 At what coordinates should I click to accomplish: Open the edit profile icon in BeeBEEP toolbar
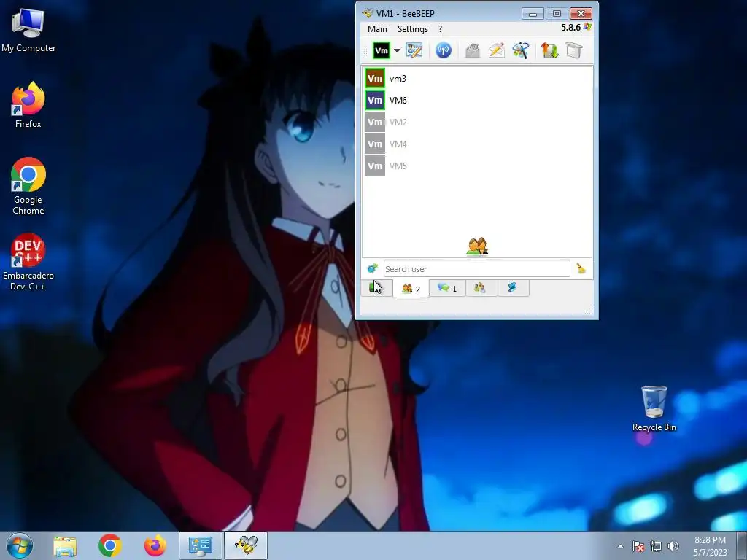pos(414,50)
